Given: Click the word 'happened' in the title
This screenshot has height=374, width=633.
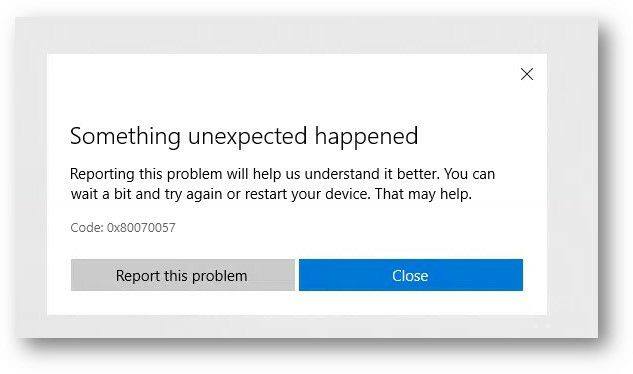Looking at the screenshot, I should [366, 137].
